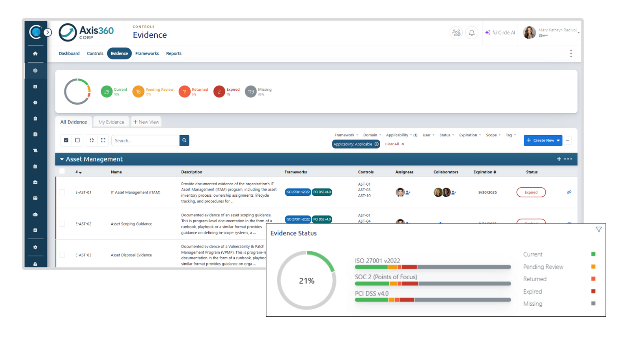Add item with Asset Management plus icon
Screen dimensions: 644x346
[x=559, y=159]
